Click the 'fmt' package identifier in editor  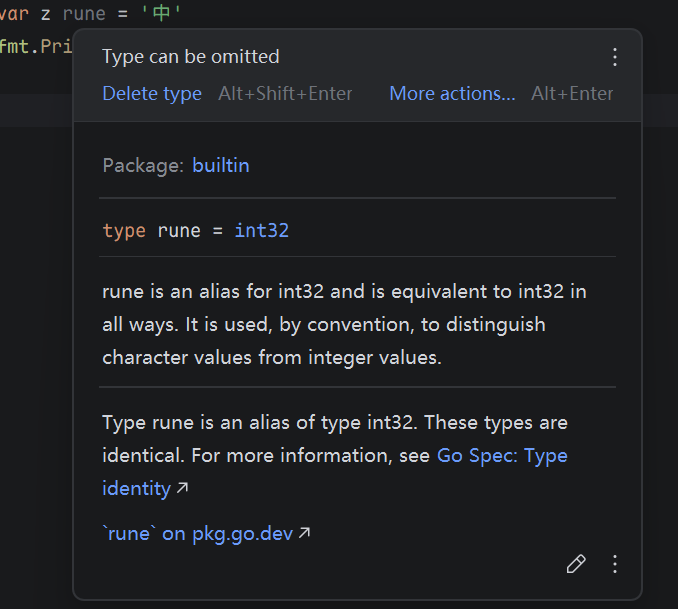[14, 46]
